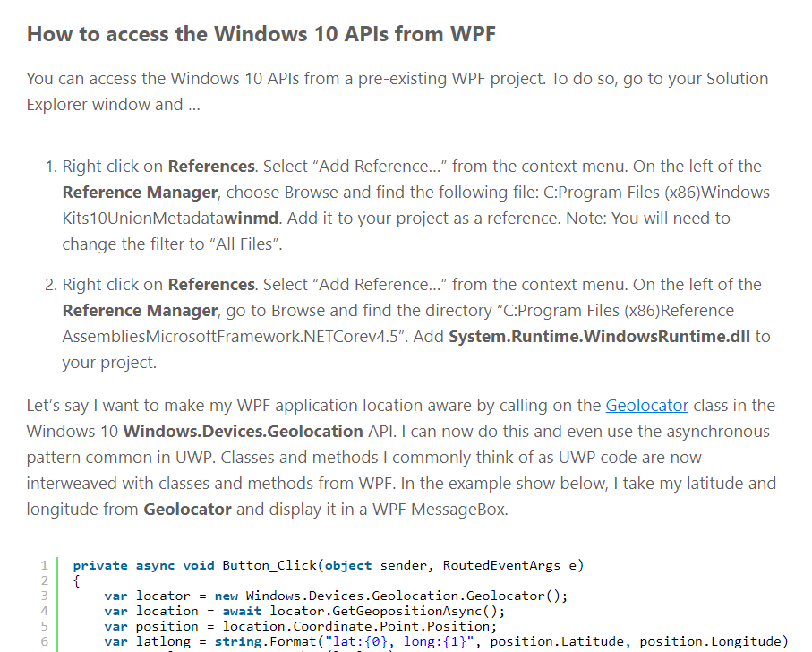Viewport: 812px width, 652px height.
Task: Click the code line "var locator = new Windows.Devices.Geolocation.Geolocator();"
Action: coord(336,596)
